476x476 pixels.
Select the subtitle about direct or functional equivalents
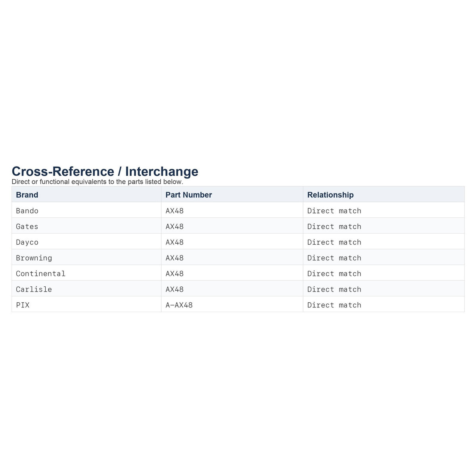[x=97, y=182]
